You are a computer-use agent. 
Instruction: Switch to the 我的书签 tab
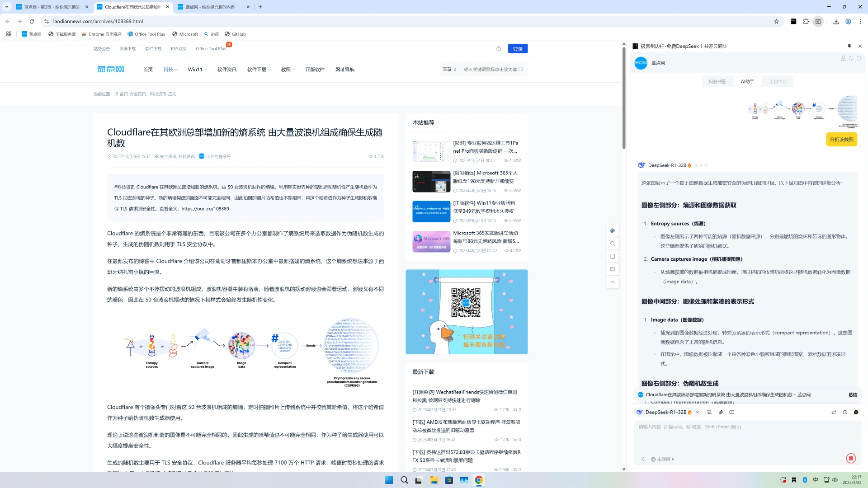[717, 82]
